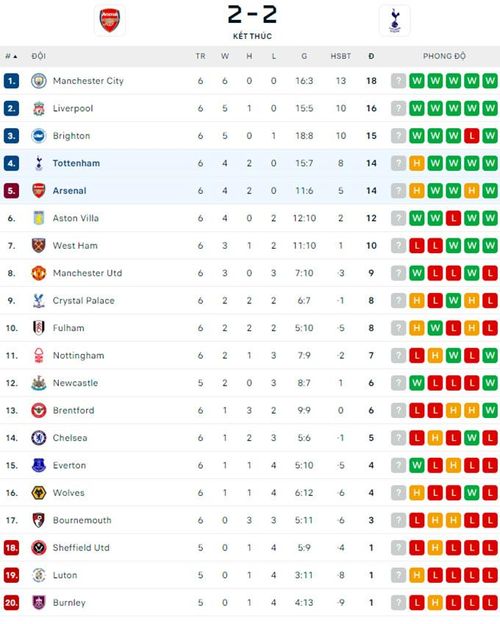The height and width of the screenshot is (624, 500).
Task: Click Liverpool's club badge icon
Action: point(39,108)
